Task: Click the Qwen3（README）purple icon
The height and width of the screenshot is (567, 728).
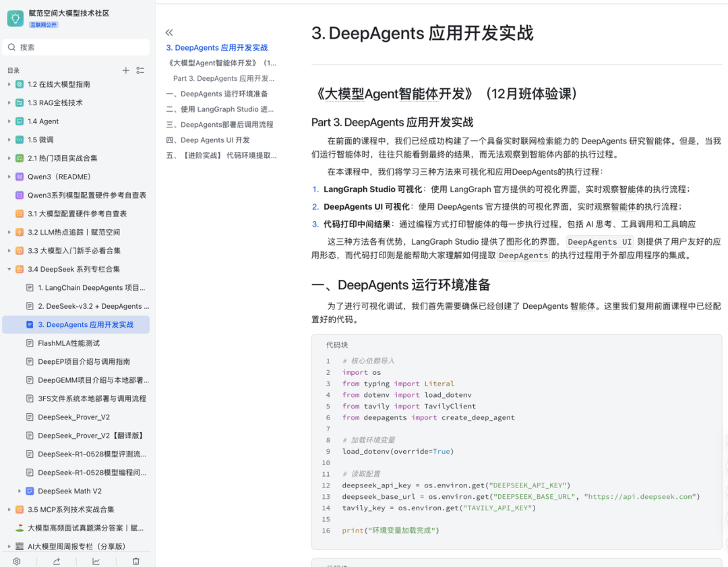Action: click(x=20, y=177)
